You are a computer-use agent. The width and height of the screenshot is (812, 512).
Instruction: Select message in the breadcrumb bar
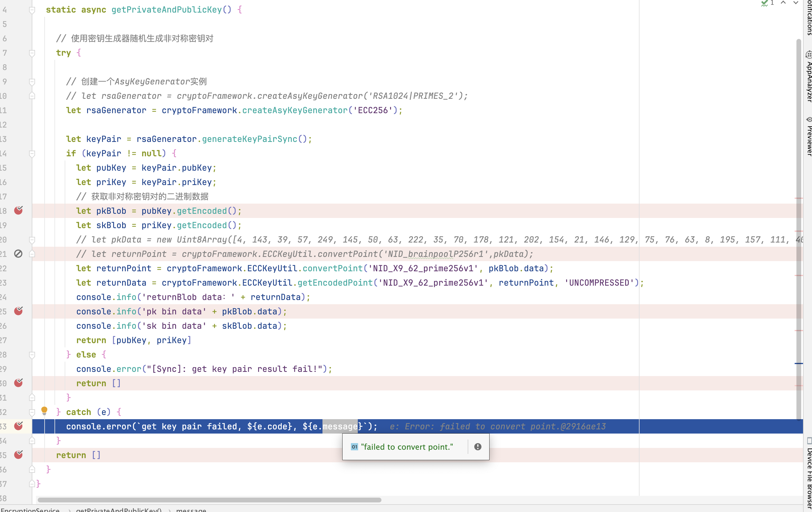click(191, 510)
